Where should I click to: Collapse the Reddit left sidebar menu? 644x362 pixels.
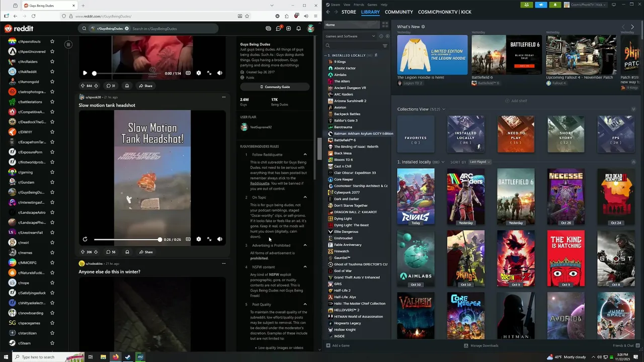point(68,44)
